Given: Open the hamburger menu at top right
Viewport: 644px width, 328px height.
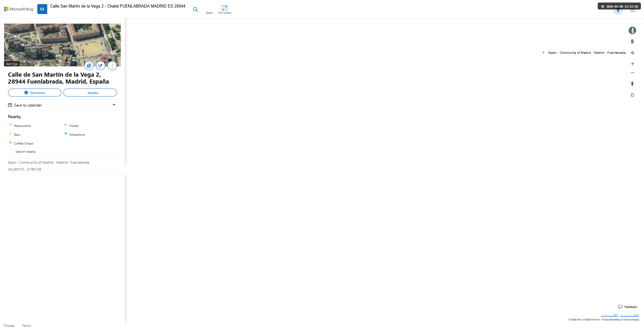Looking at the screenshot, I should pos(633,10).
